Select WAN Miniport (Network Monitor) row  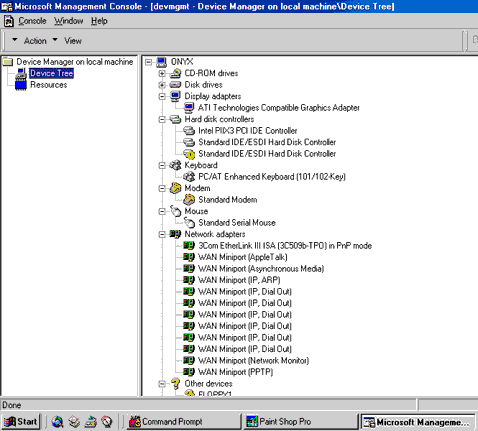point(253,361)
